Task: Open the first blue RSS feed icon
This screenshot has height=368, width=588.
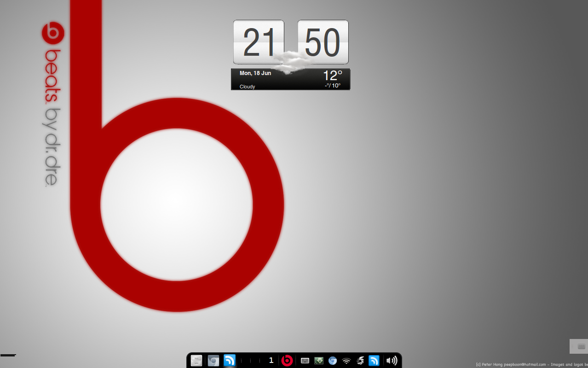Action: tap(229, 360)
